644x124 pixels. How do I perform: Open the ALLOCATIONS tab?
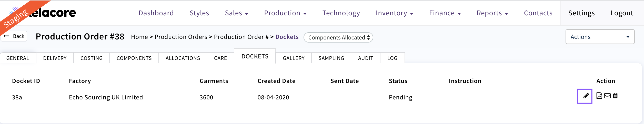pyautogui.click(x=183, y=58)
